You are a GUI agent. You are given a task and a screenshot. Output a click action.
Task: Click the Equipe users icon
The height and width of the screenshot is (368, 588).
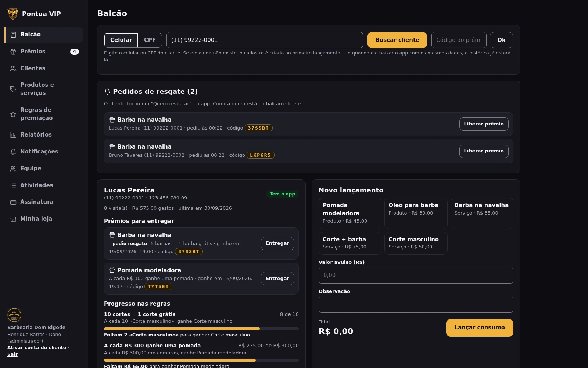click(x=13, y=169)
